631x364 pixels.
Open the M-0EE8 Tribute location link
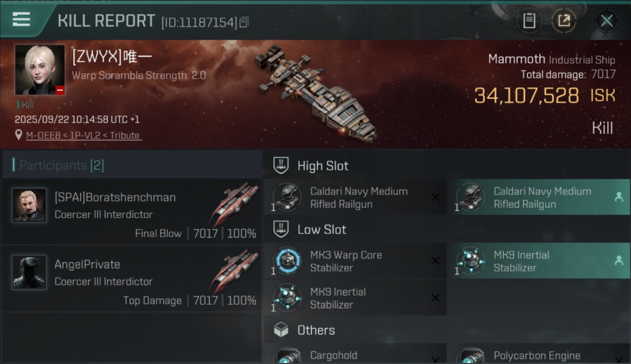coord(83,135)
